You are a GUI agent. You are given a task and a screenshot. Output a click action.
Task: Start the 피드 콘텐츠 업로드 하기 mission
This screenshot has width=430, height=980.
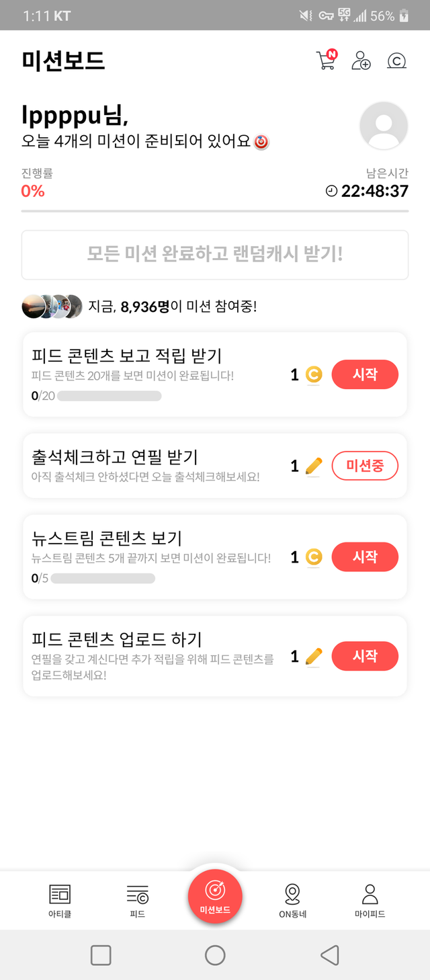tap(365, 656)
